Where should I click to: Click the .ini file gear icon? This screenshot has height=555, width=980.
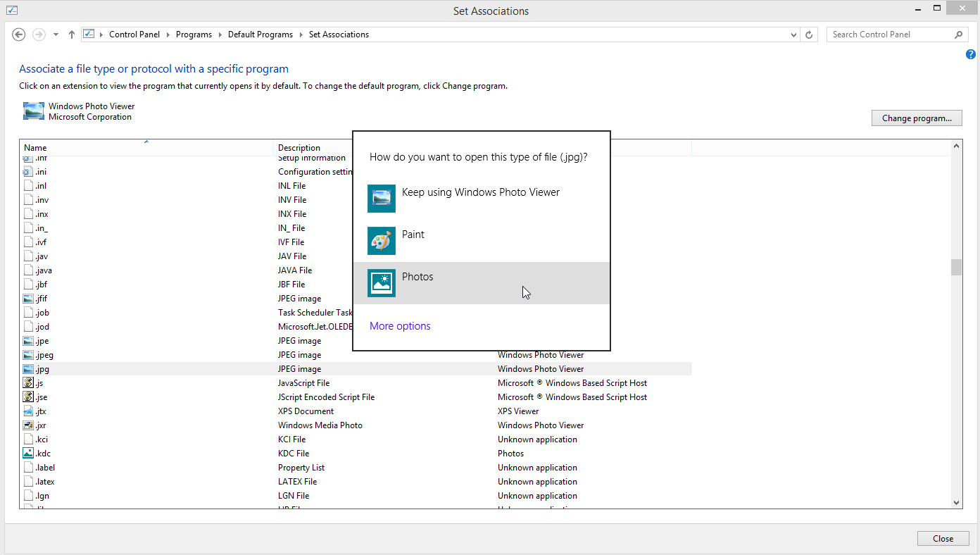click(28, 172)
